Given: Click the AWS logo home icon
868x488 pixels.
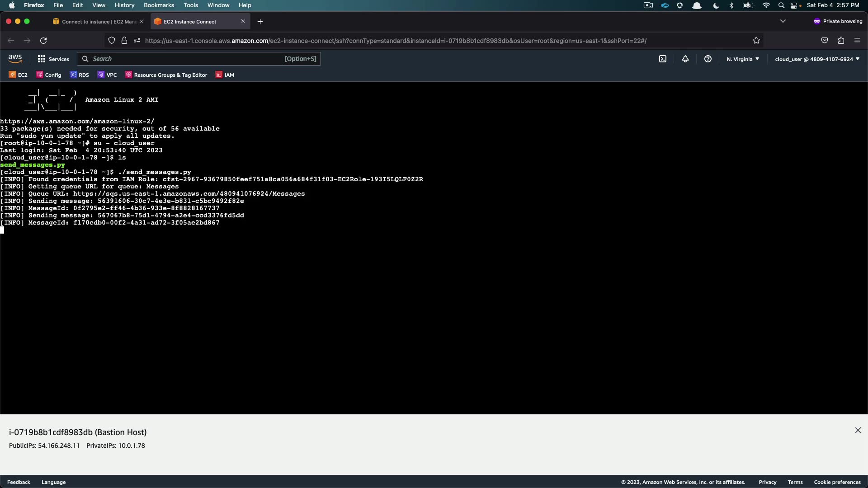Looking at the screenshot, I should (15, 59).
